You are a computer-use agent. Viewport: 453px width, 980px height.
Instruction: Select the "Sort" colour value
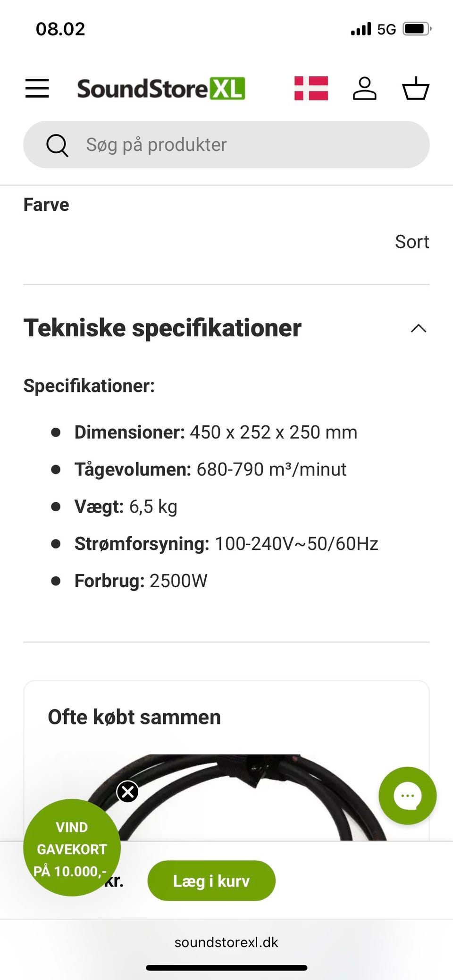(412, 242)
